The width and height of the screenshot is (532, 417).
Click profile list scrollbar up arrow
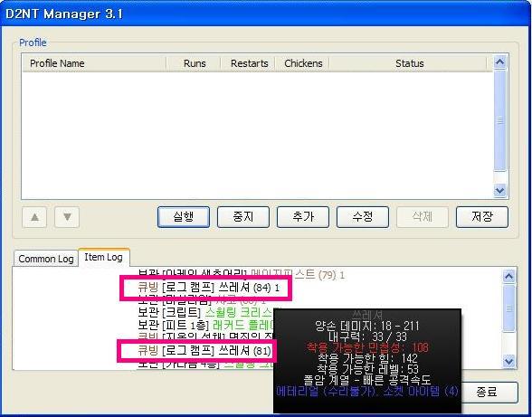(500, 62)
